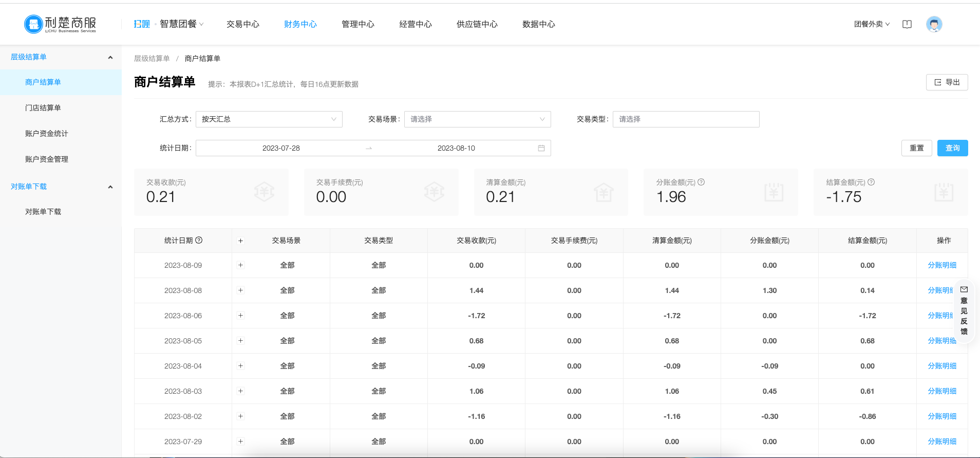Viewport: 980px width, 458px height.
Task: Open the 智慧团餐 product switcher
Action: coord(181,24)
